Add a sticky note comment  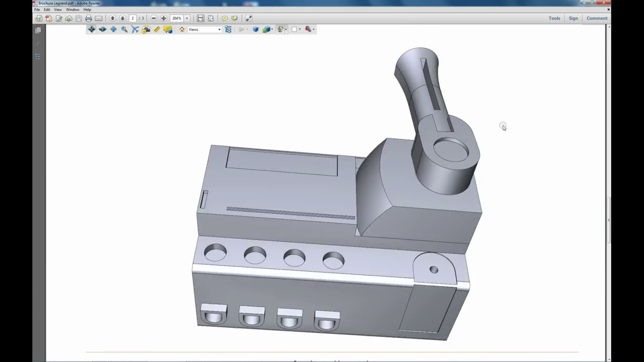(224, 18)
